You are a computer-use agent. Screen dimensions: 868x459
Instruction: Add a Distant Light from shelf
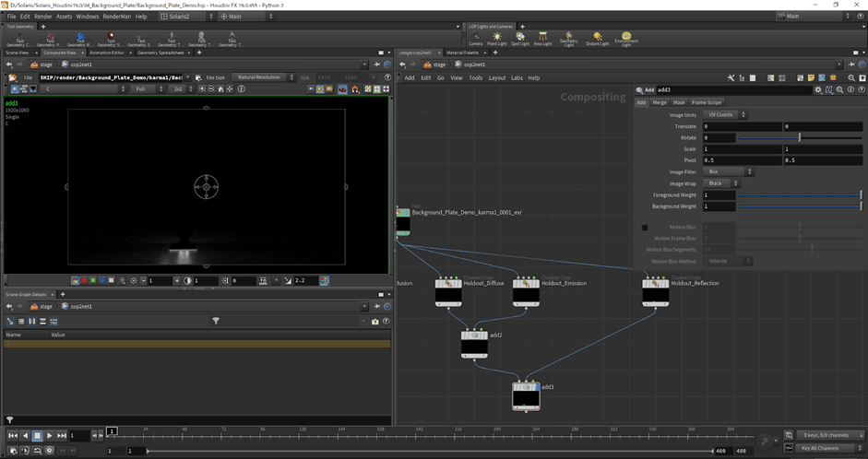click(598, 38)
